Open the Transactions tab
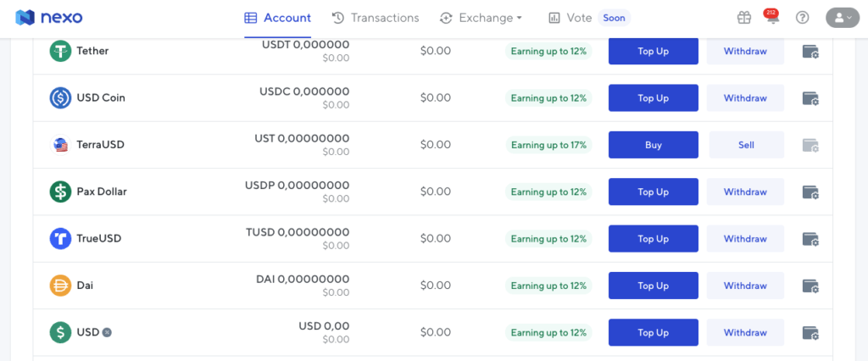 click(376, 18)
